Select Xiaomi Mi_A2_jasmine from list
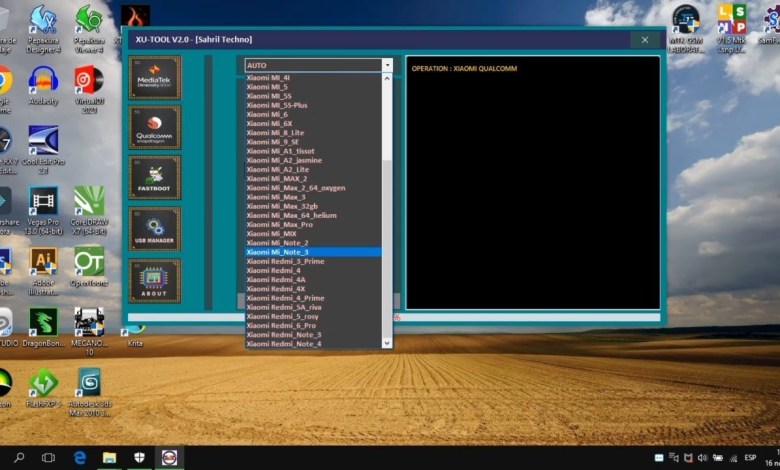The height and width of the screenshot is (470, 780). pyautogui.click(x=313, y=160)
